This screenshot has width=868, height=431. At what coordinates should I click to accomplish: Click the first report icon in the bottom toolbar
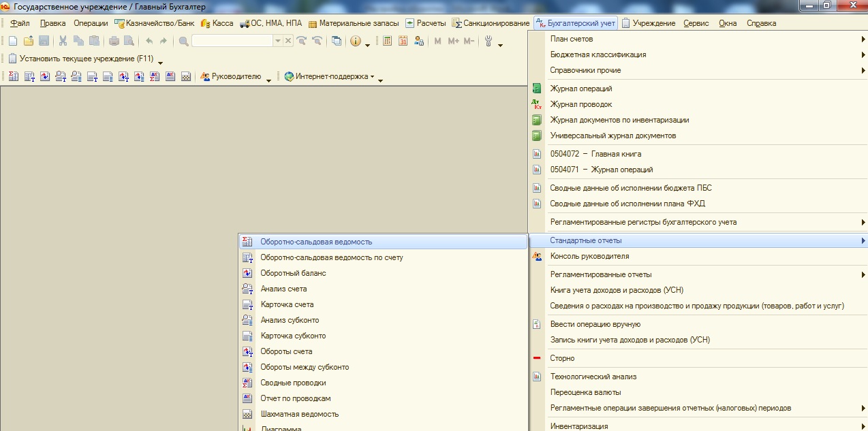[13, 77]
